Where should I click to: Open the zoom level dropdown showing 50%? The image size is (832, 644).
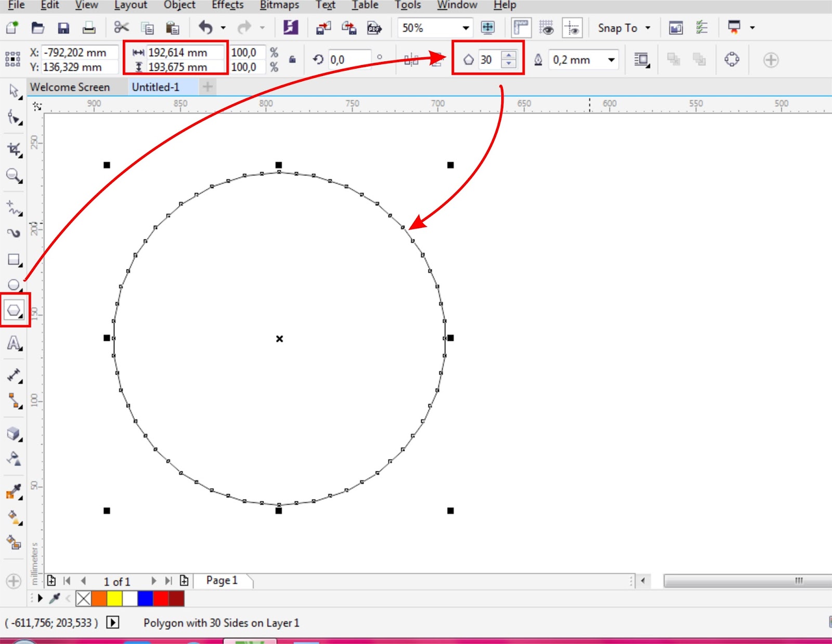(x=465, y=28)
